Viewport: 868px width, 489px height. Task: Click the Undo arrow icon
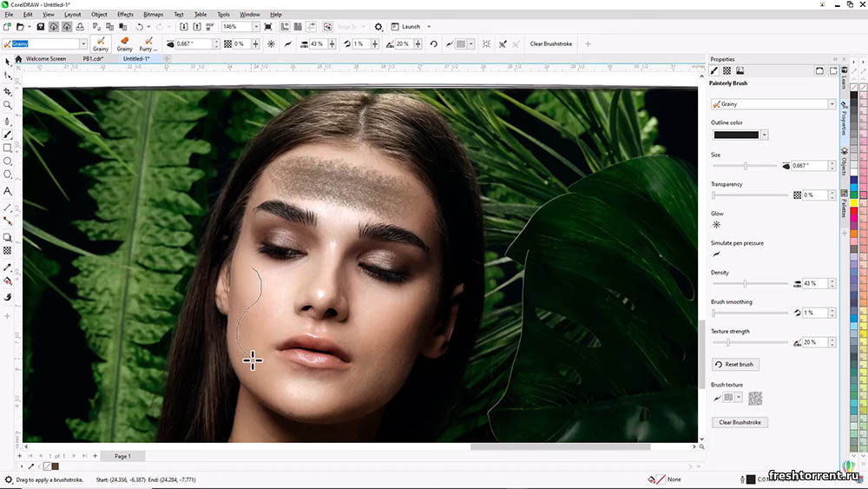(140, 27)
